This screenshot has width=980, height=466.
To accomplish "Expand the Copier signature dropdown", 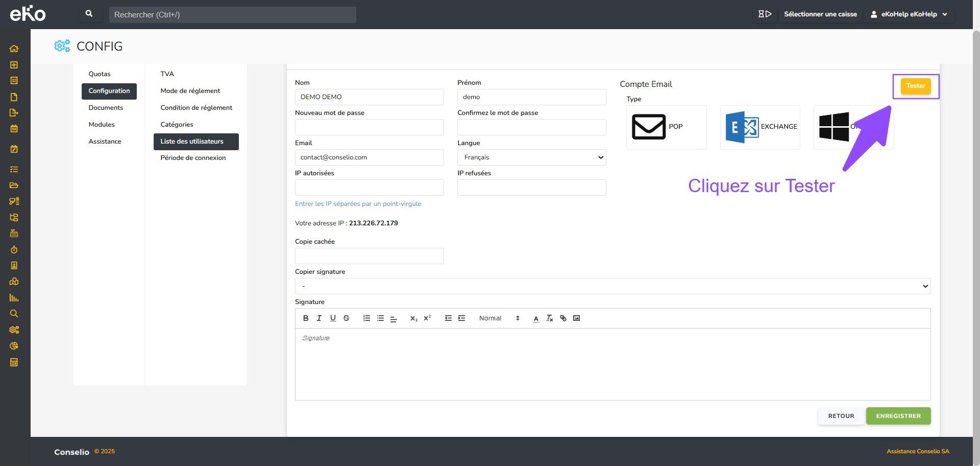I will 612,286.
